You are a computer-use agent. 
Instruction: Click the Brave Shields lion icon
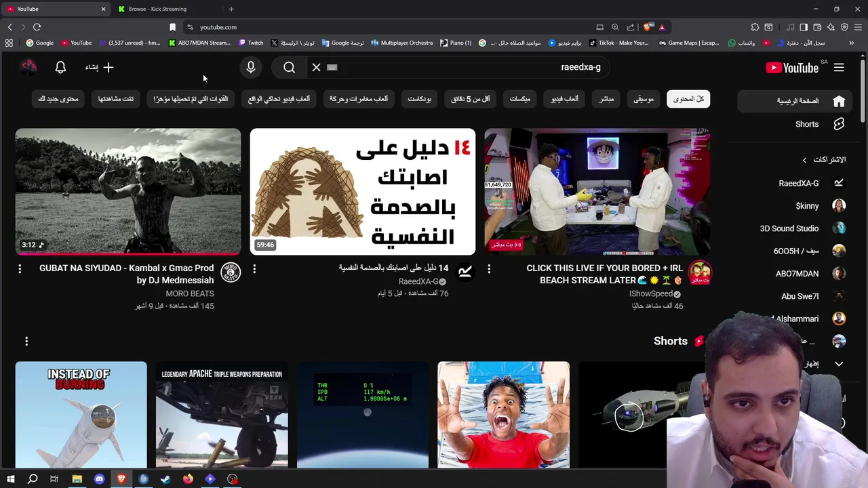[648, 27]
